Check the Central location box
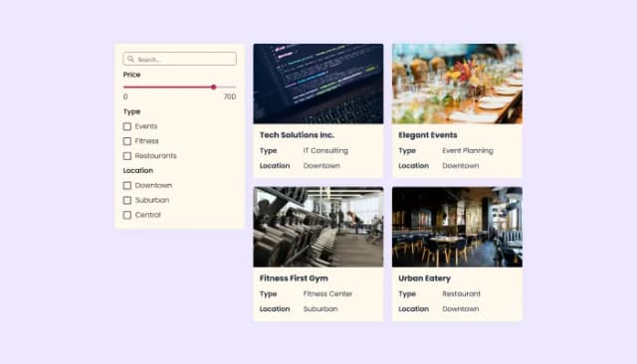Image resolution: width=637 pixels, height=364 pixels. 127,215
